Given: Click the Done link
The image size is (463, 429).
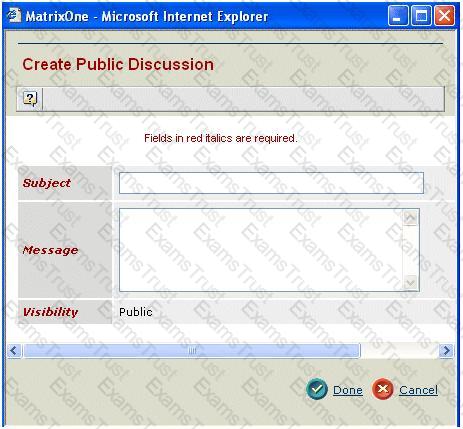Looking at the screenshot, I should [348, 390].
